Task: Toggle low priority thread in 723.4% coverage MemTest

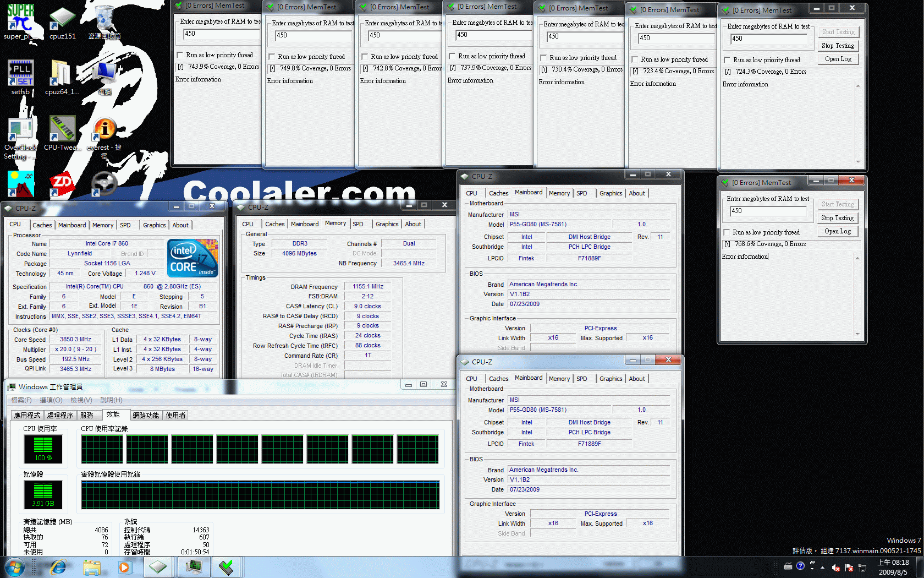Action: pos(635,59)
